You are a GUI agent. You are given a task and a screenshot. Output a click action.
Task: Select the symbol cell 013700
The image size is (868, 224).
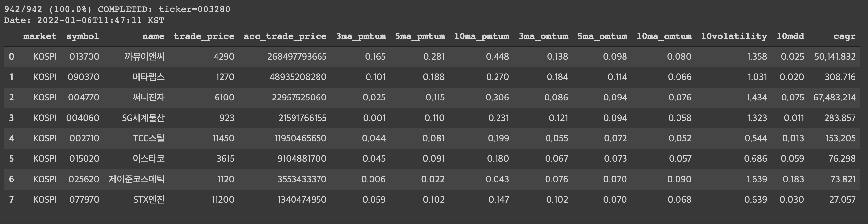point(84,56)
